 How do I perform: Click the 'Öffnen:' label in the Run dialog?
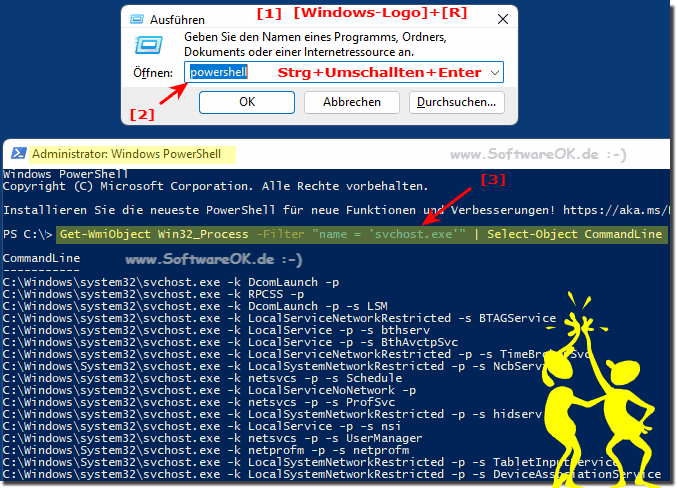point(153,73)
